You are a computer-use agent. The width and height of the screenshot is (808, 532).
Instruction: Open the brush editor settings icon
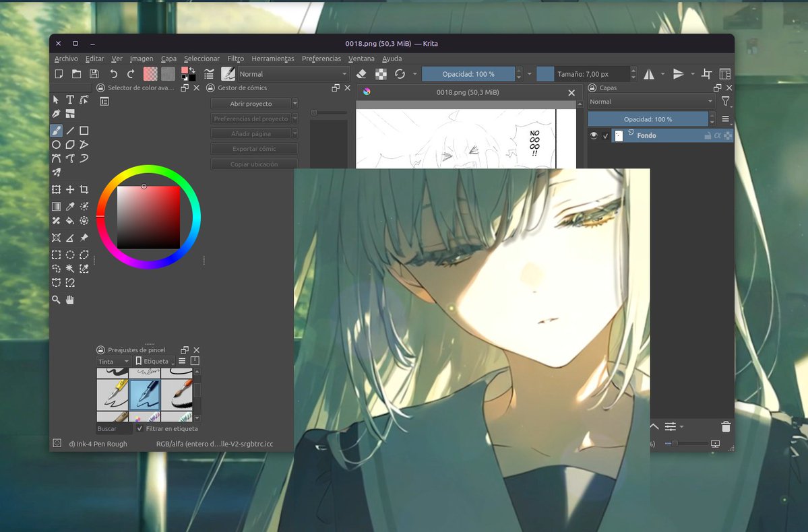[x=209, y=73]
